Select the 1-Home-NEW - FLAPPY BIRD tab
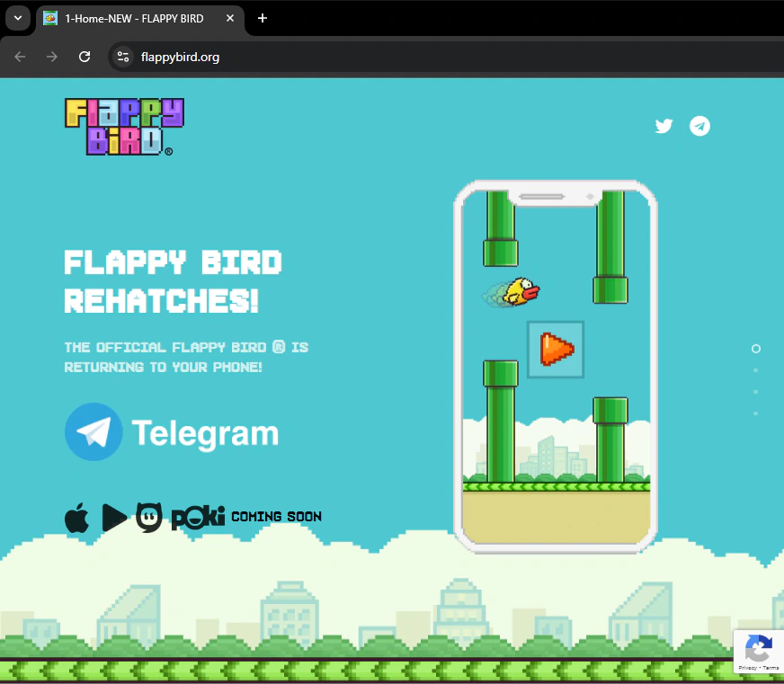This screenshot has width=784, height=684. [140, 19]
